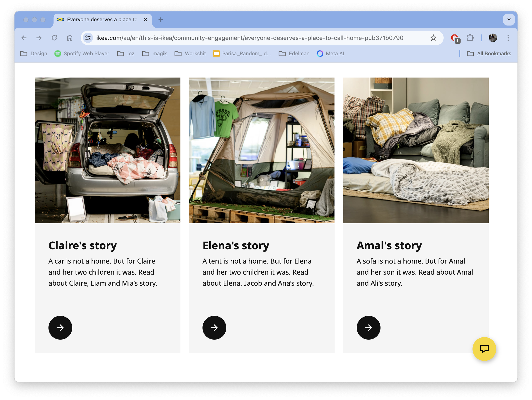Expand the tab search dropdown
The height and width of the screenshot is (400, 532).
(509, 20)
